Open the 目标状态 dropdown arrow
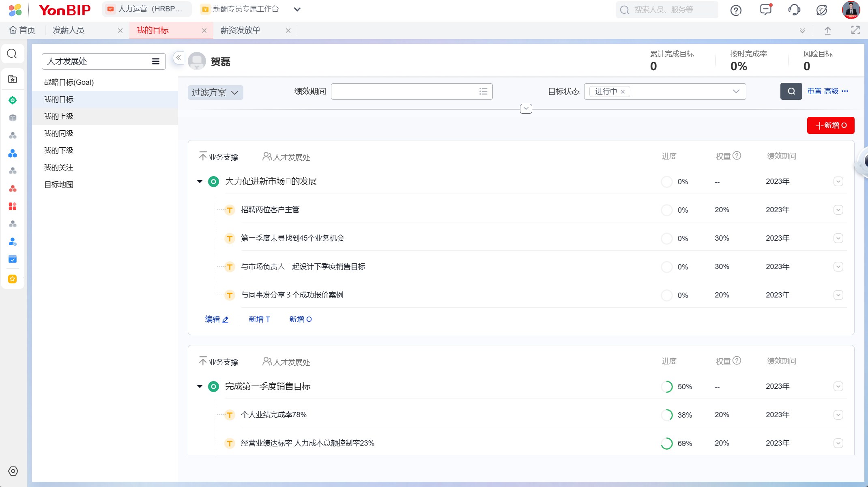This screenshot has height=487, width=868. [x=736, y=91]
